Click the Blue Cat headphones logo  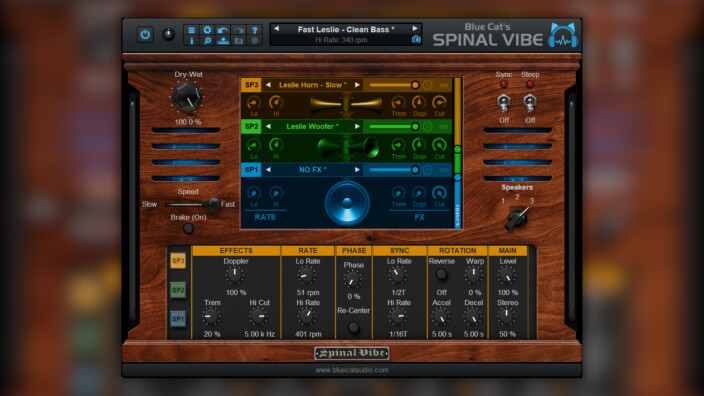[x=563, y=35]
